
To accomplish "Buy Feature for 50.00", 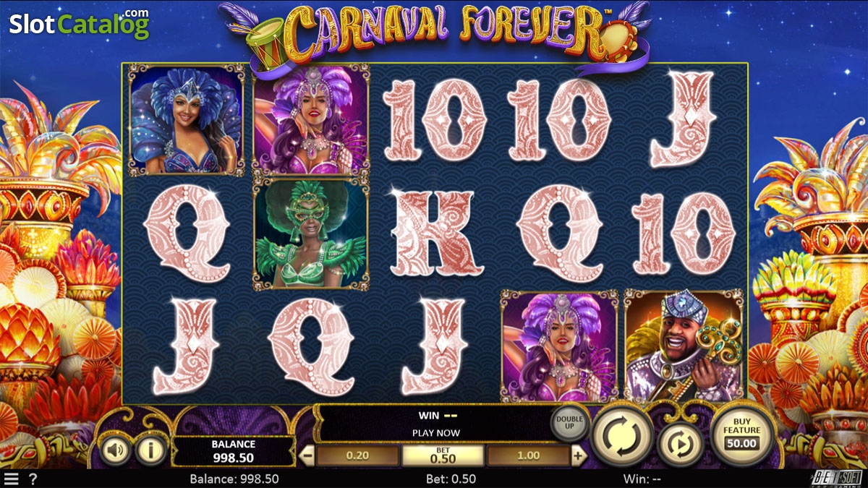I will (x=742, y=435).
